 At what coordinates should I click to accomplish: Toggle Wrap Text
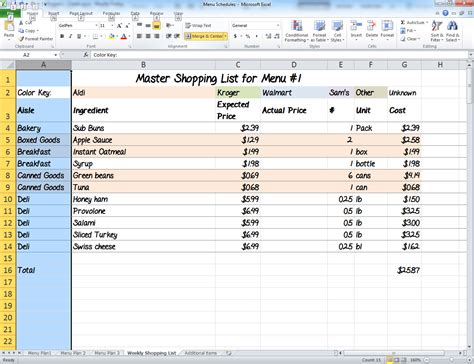click(x=198, y=25)
